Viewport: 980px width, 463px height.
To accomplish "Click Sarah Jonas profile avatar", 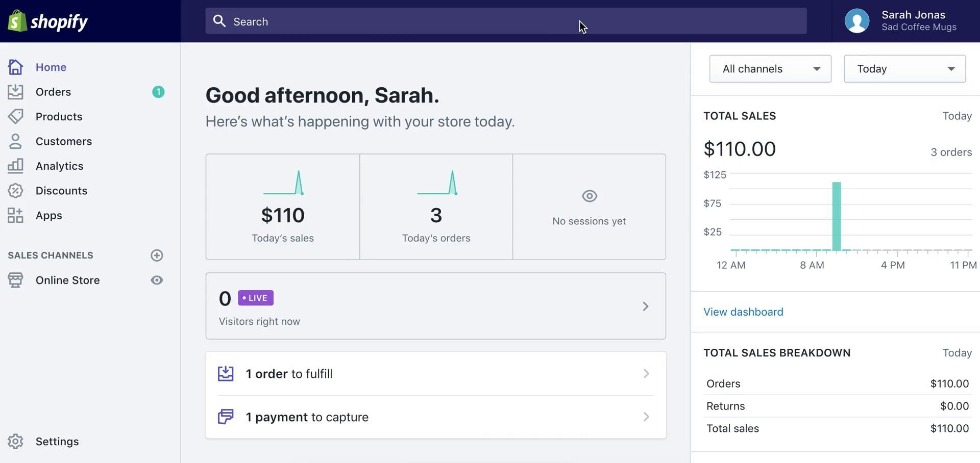I will point(857,21).
